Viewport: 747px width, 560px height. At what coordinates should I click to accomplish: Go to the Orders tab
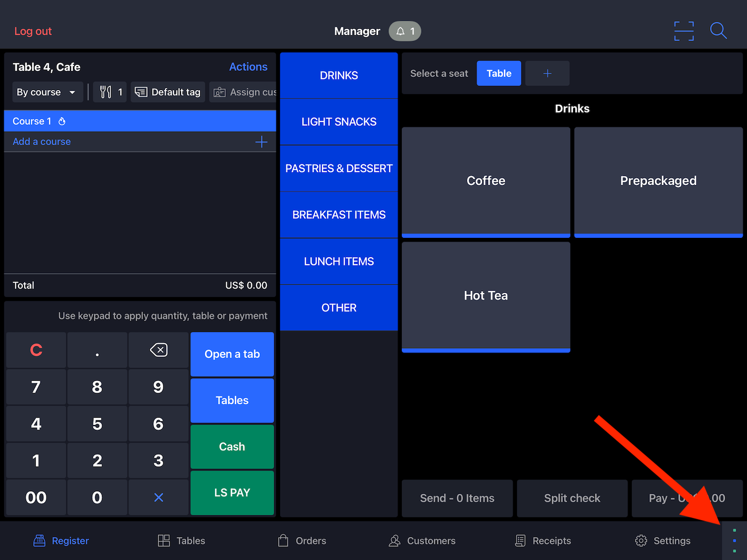[x=302, y=541]
